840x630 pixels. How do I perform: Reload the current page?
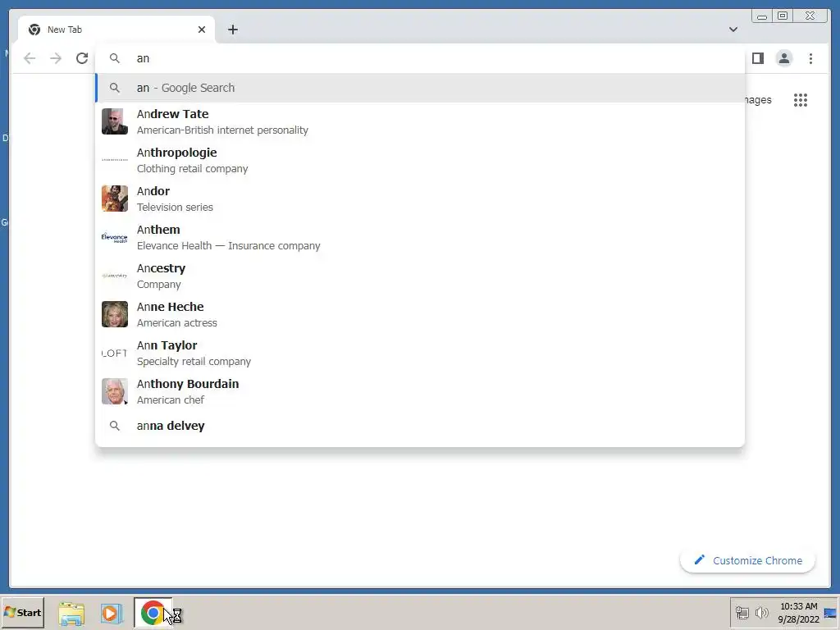(x=82, y=58)
